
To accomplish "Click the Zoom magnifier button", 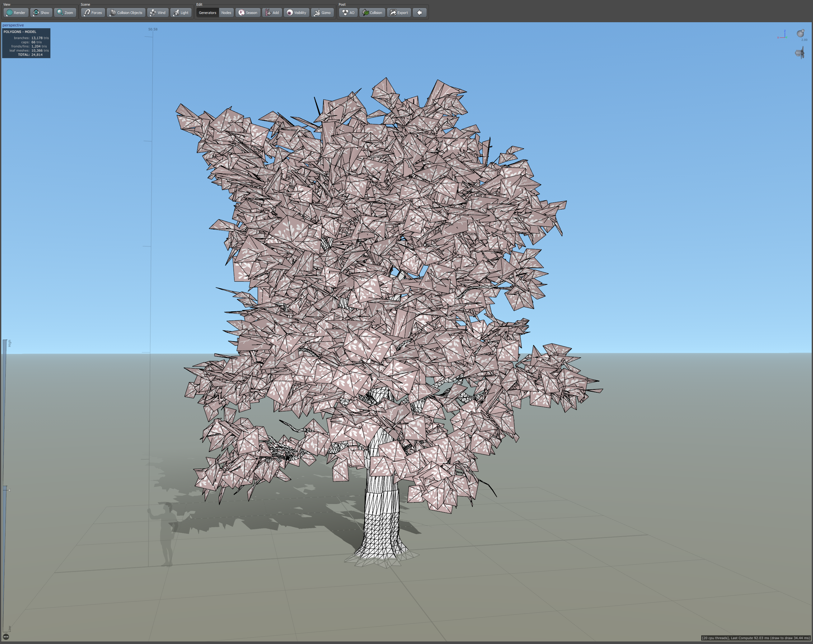I will click(x=65, y=12).
